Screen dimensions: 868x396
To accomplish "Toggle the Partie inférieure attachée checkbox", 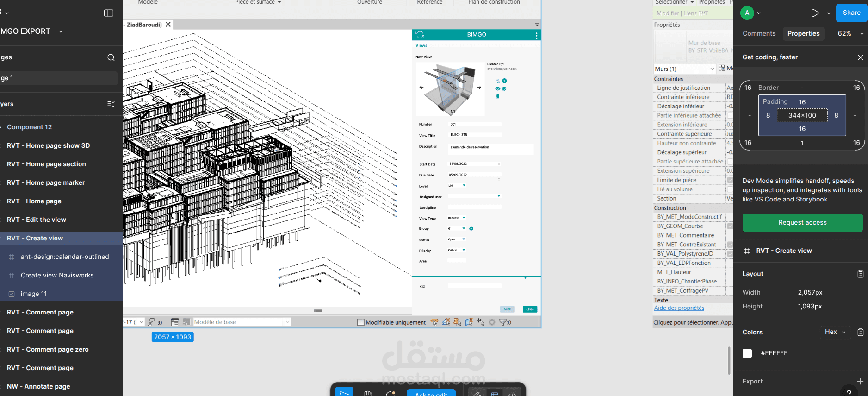I will click(730, 116).
